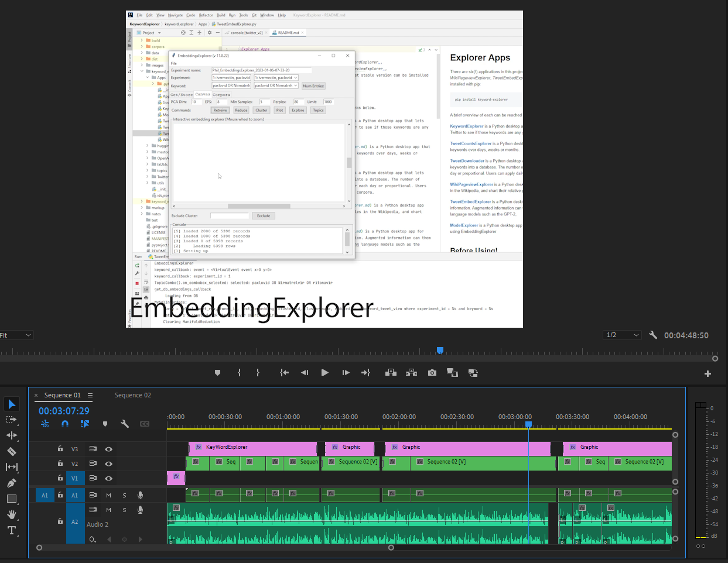Mute audio track A1

click(108, 495)
